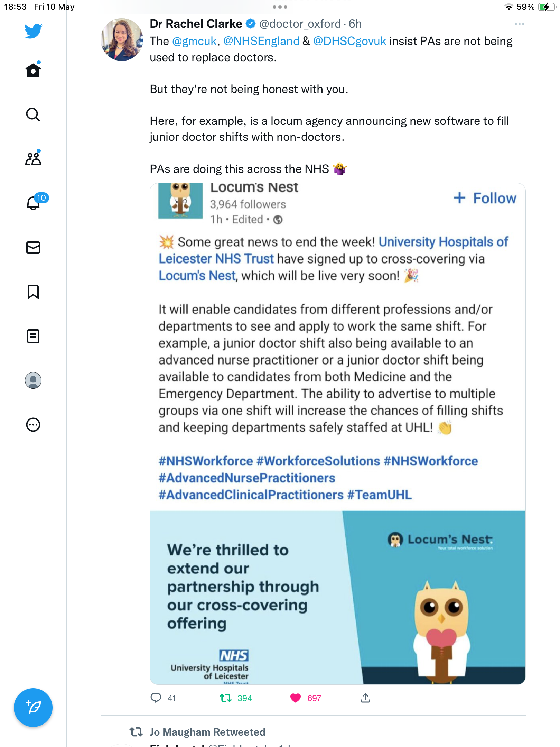Viewport: 560px width, 747px height.
Task: Compose a new tweet with blue button
Action: click(33, 708)
